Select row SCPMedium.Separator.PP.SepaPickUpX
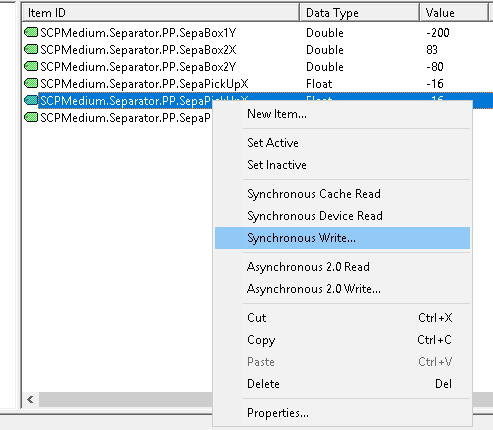 [x=144, y=84]
